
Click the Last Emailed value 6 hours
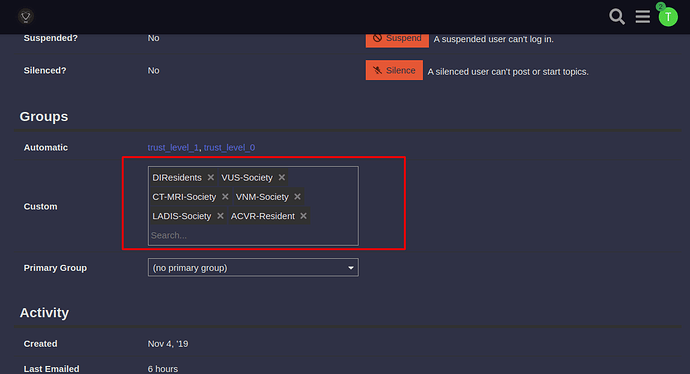(x=163, y=369)
